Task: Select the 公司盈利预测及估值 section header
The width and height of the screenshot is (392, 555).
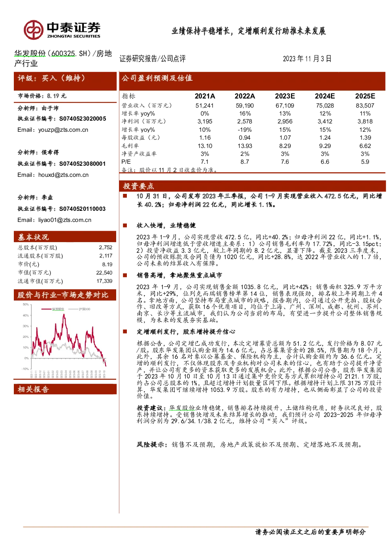Action: (x=252, y=81)
